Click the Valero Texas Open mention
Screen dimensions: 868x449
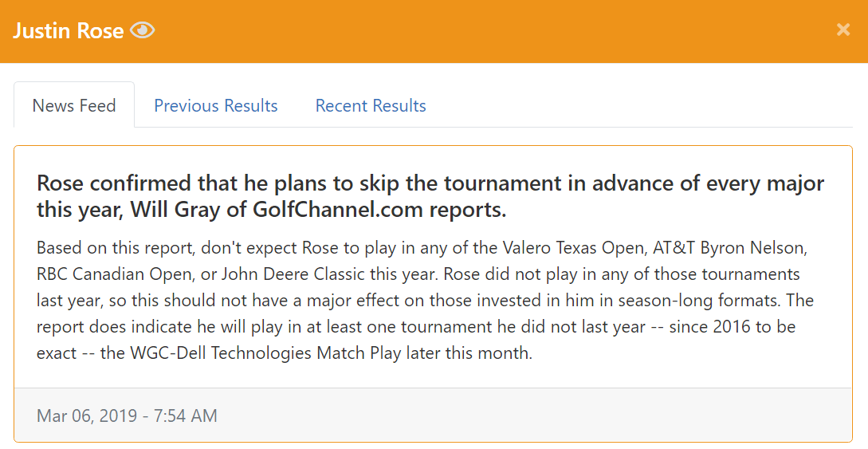pyautogui.click(x=575, y=247)
